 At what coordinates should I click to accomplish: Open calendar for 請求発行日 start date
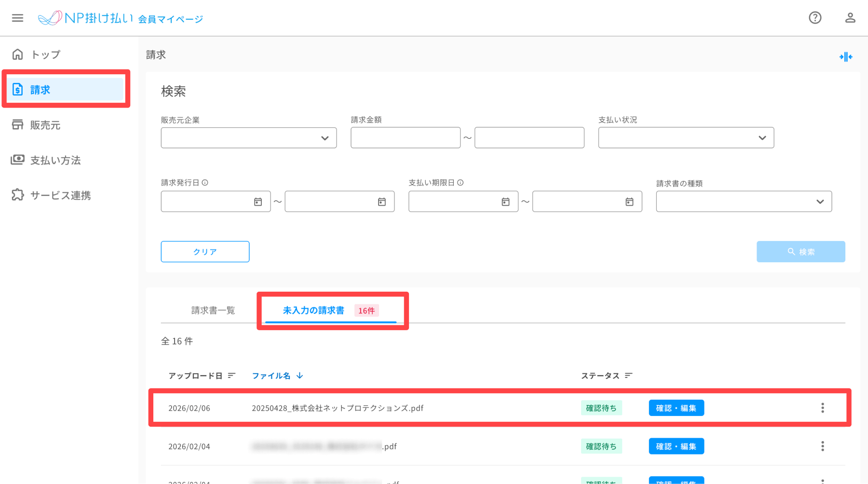click(258, 202)
